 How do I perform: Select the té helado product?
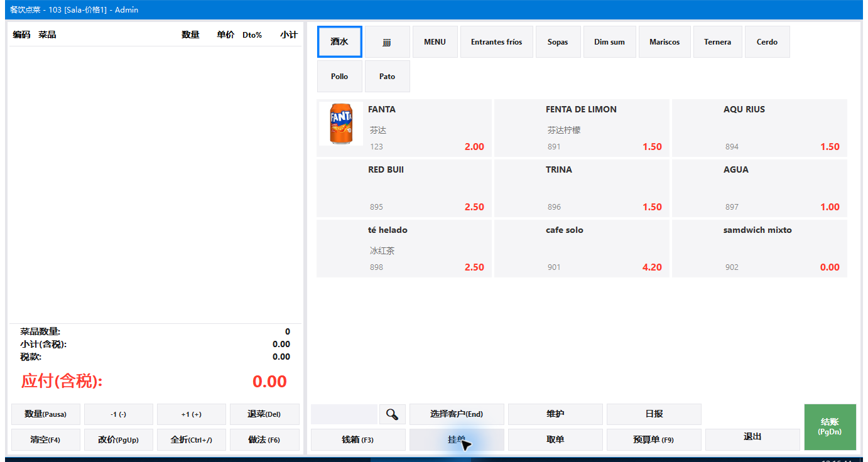404,248
